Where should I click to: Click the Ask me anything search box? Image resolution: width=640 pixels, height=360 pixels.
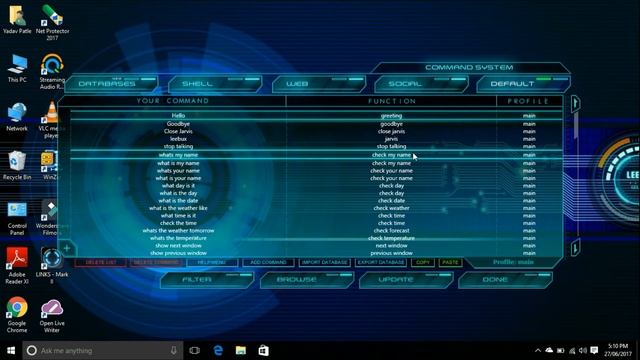[x=102, y=350]
